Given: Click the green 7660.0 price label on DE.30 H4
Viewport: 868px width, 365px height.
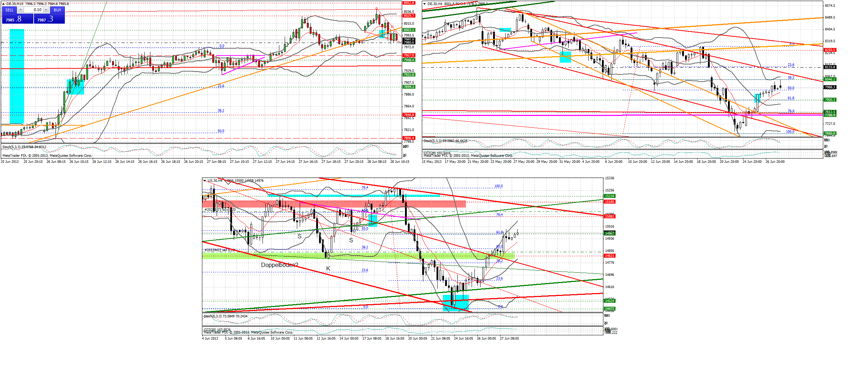Looking at the screenshot, I should tap(830, 133).
